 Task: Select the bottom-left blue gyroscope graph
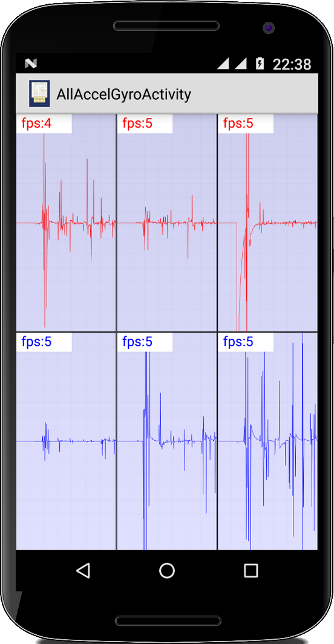(x=66, y=441)
